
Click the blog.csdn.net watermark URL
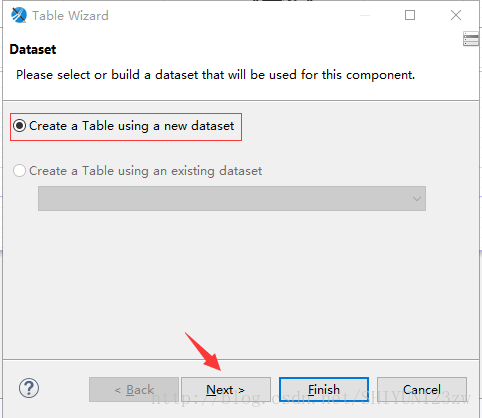click(311, 398)
